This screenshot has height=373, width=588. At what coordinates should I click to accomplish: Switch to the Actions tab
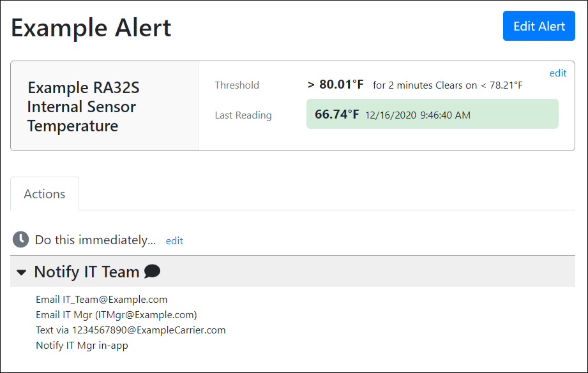[x=45, y=194]
